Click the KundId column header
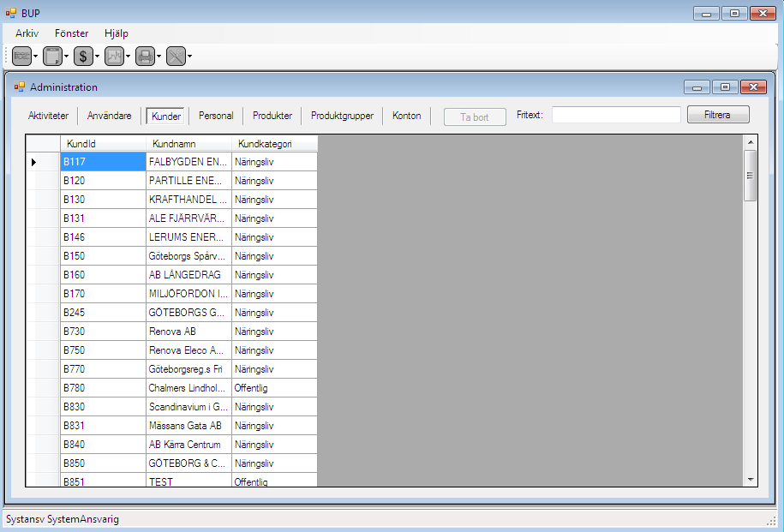The image size is (784, 532). click(x=103, y=144)
